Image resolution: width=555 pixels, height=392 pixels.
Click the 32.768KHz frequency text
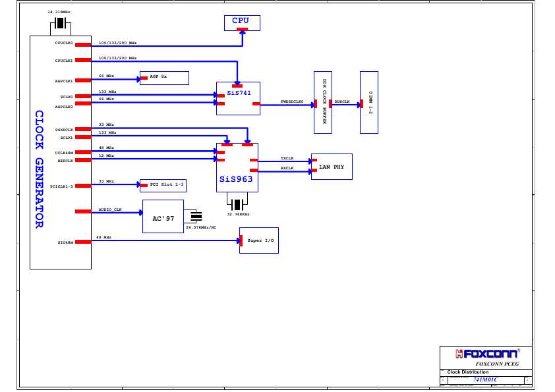[x=238, y=214]
